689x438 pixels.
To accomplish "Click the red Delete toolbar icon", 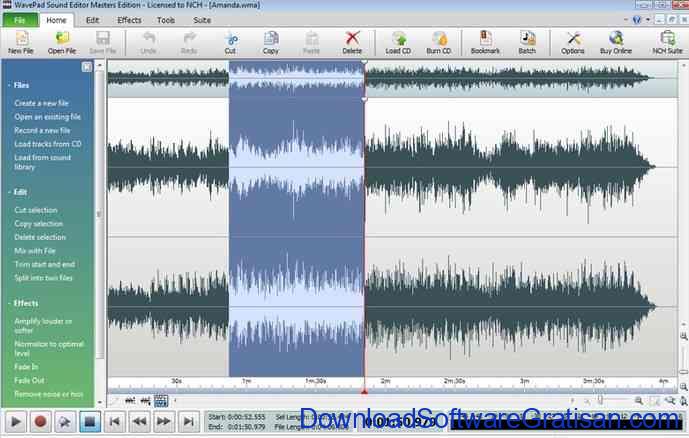I will (x=352, y=43).
